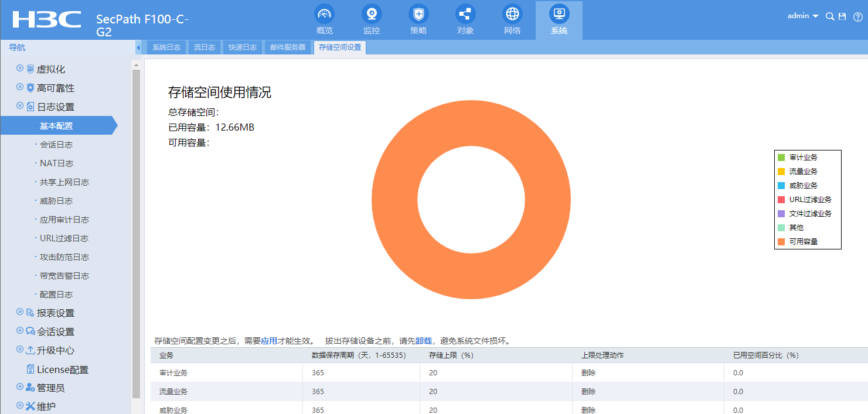The width and height of the screenshot is (868, 414).
Task: Open the 概览 overview dashboard icon
Action: pos(324,14)
